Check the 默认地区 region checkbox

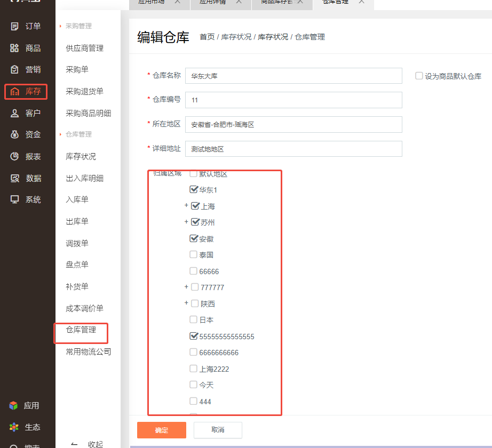193,174
